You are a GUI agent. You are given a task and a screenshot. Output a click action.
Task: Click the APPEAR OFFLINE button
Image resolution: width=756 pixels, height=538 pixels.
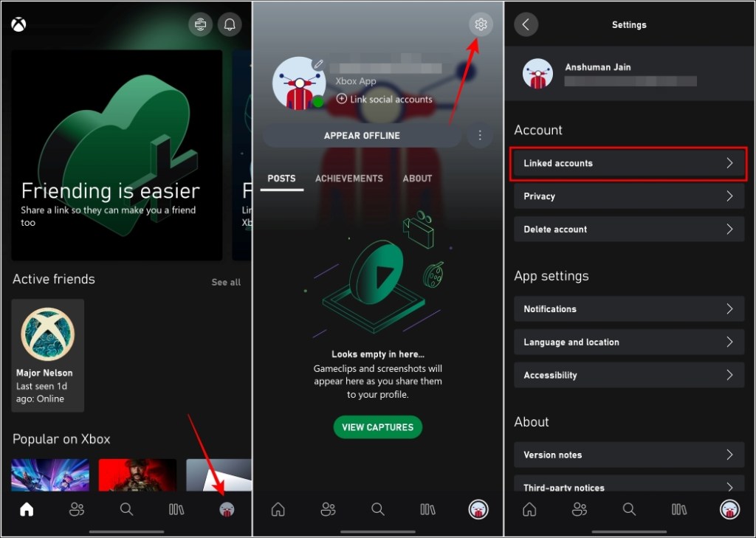(x=362, y=136)
